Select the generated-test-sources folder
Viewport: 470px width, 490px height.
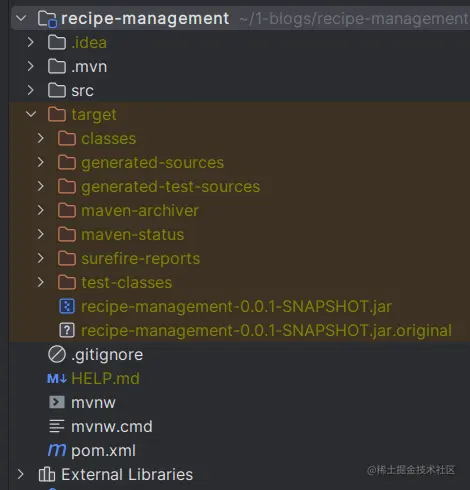170,187
